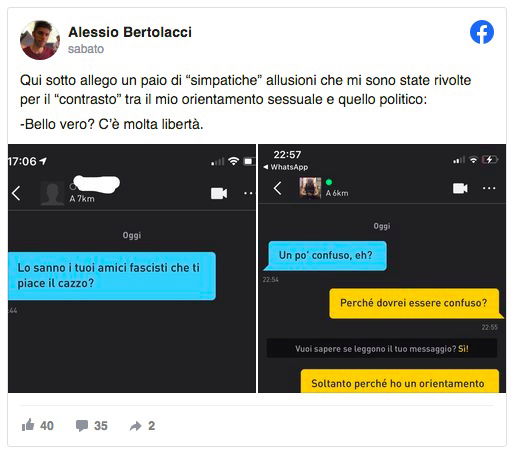Open the Facebook logo icon
The width and height of the screenshot is (520, 457).
pos(482,32)
